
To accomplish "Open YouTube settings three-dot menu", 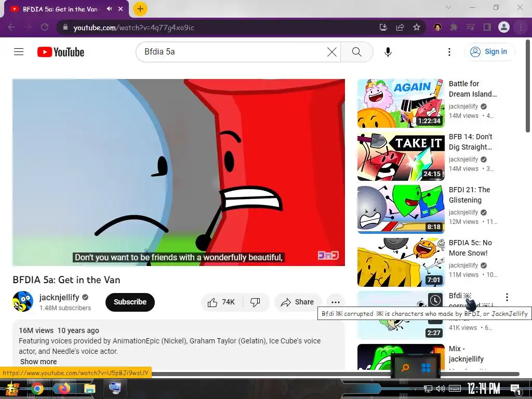I will [449, 52].
